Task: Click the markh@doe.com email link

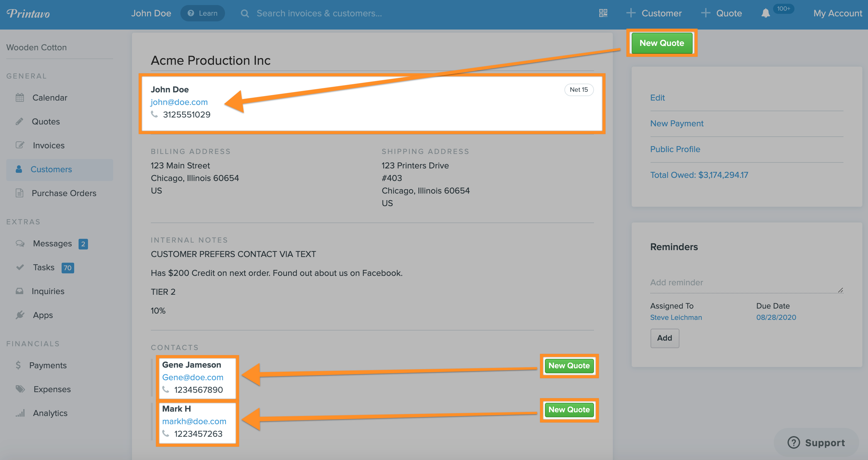Action: pyautogui.click(x=195, y=422)
